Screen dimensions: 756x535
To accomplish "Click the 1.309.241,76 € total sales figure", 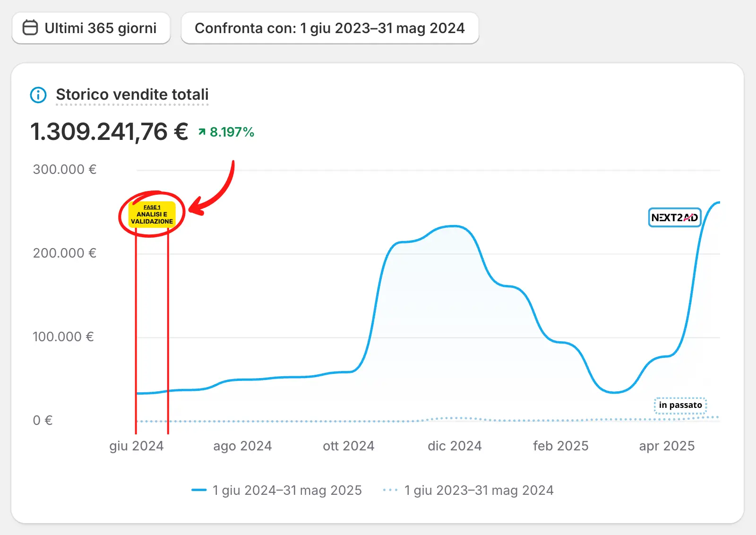I will coord(109,131).
